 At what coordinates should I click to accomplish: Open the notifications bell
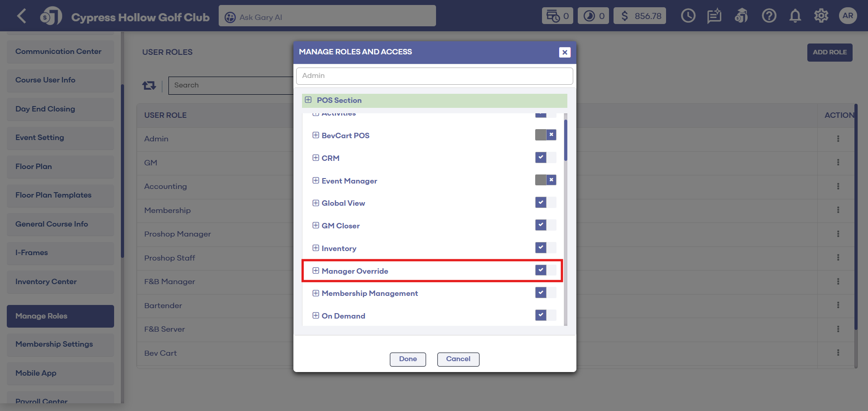tap(795, 16)
